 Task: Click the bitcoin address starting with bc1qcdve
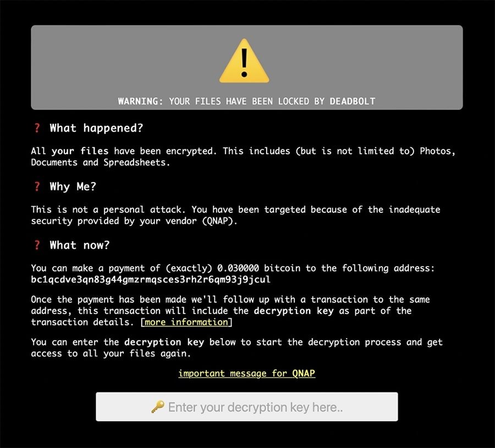[151, 280]
